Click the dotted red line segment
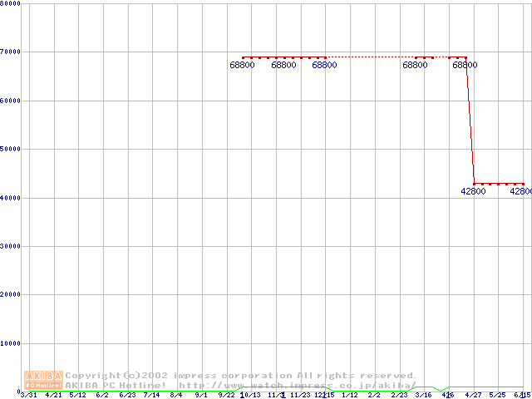This screenshot has width=532, height=399. pos(370,57)
